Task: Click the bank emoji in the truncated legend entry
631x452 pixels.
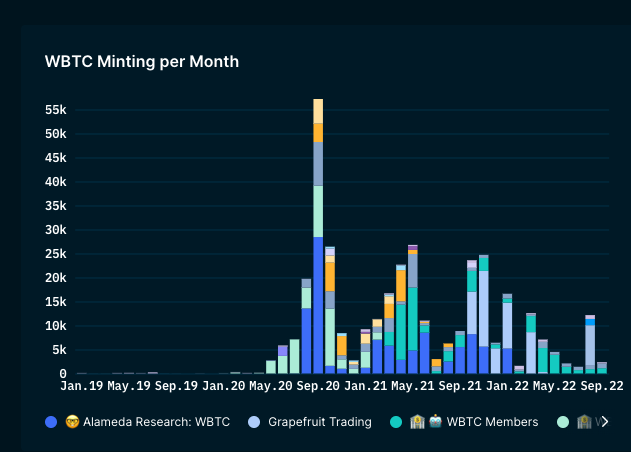Action: [584, 422]
